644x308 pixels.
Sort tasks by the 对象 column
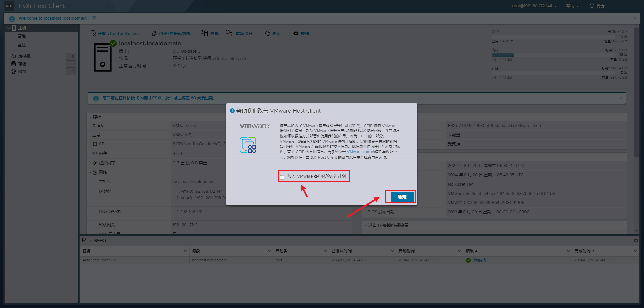point(231,251)
